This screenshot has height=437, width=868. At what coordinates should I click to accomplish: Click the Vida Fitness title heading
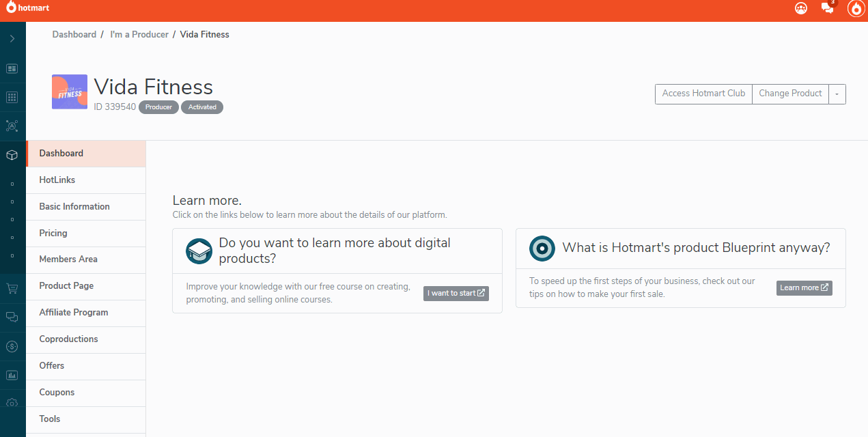[154, 87]
